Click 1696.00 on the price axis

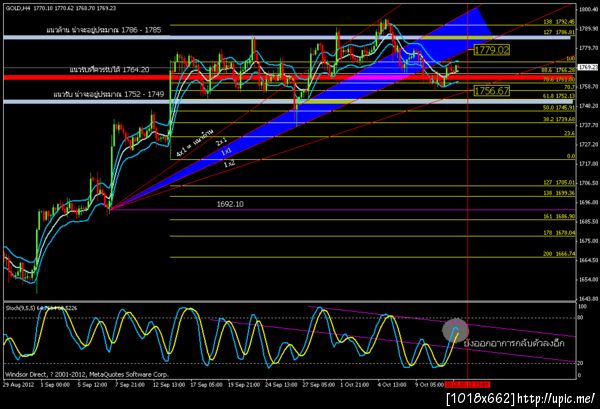point(589,202)
